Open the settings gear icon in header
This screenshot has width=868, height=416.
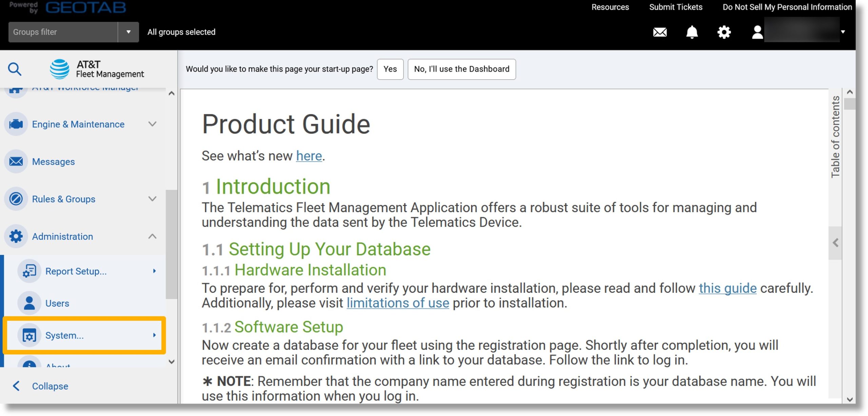[x=724, y=32]
